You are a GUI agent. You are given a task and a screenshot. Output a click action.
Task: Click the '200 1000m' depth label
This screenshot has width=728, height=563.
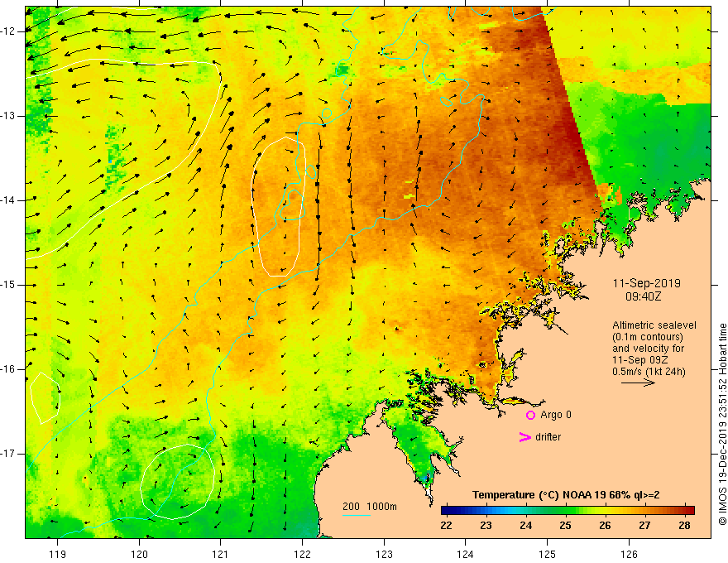370,507
